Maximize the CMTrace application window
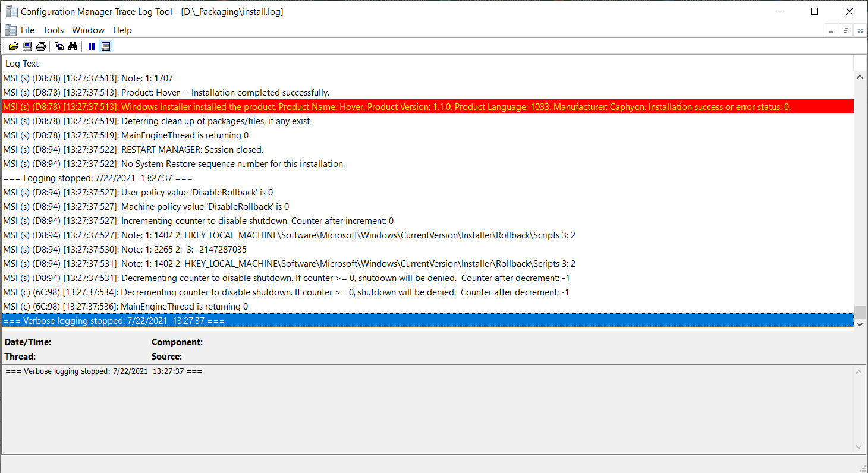This screenshot has width=868, height=473. tap(814, 11)
